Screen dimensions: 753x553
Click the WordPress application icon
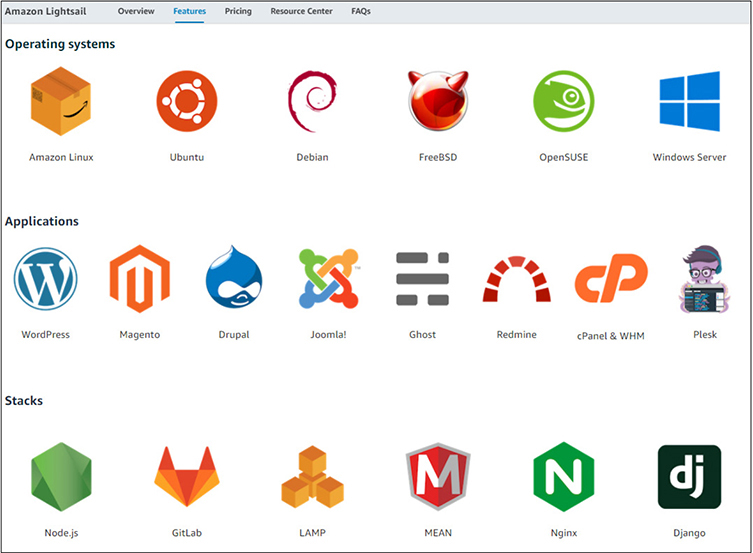pos(45,279)
